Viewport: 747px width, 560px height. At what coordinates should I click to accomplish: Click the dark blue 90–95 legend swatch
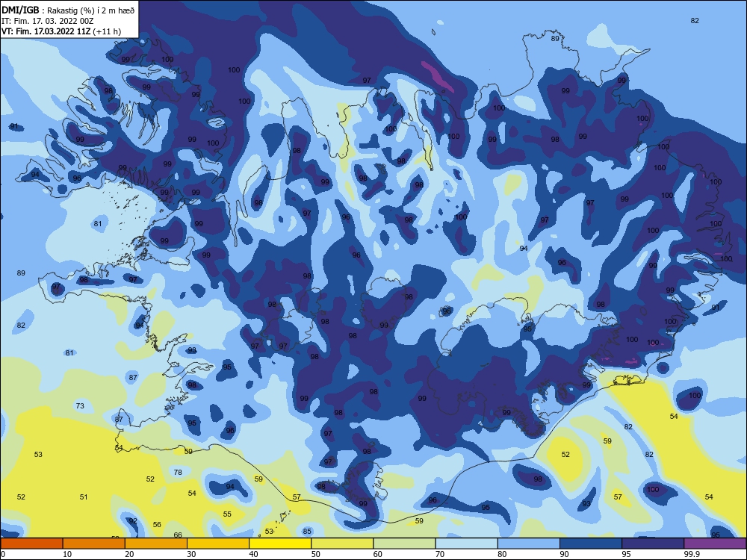pos(591,544)
